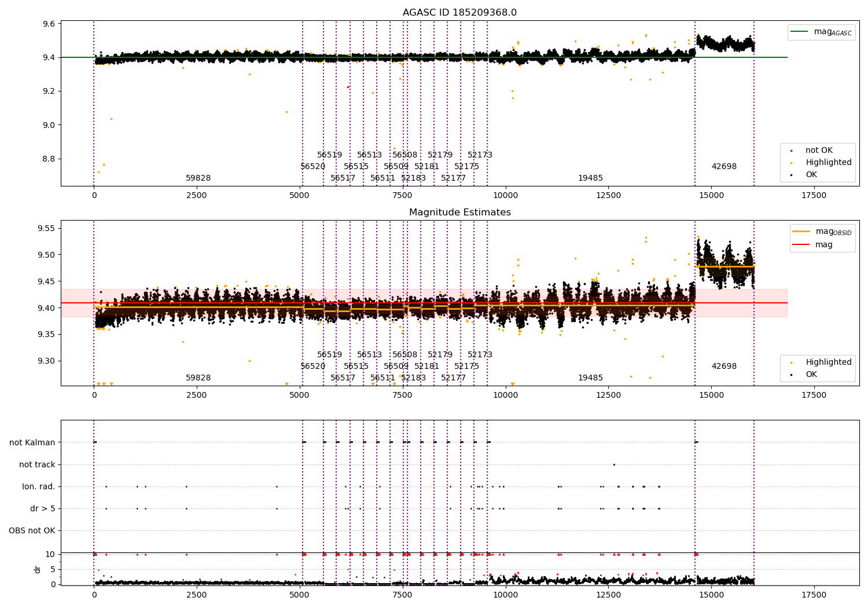Click the rotated 'dr' y-axis label
This screenshot has height=608, width=868.
click(38, 569)
